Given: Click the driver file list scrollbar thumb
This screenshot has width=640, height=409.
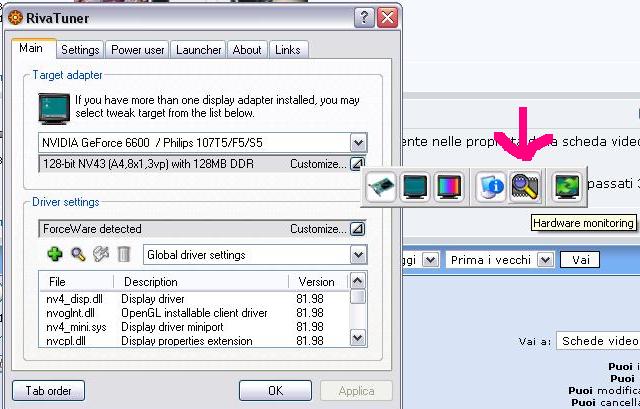Looking at the screenshot, I should (x=358, y=297).
